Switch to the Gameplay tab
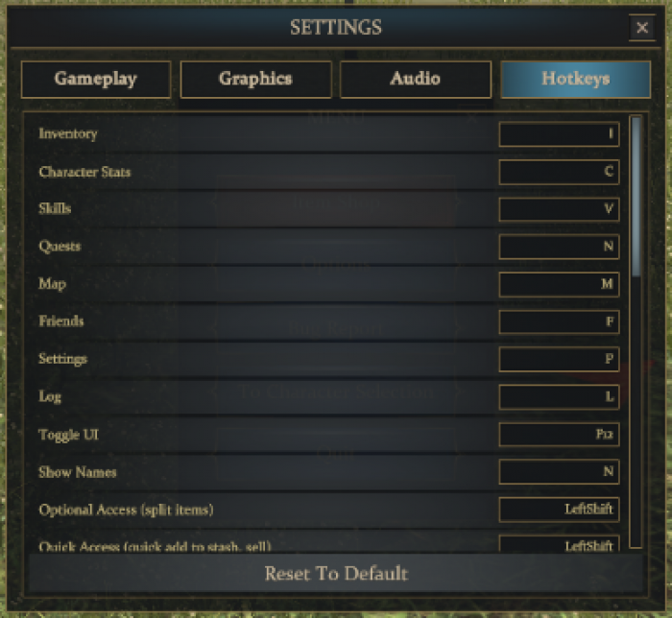This screenshot has width=672, height=618. (x=96, y=80)
